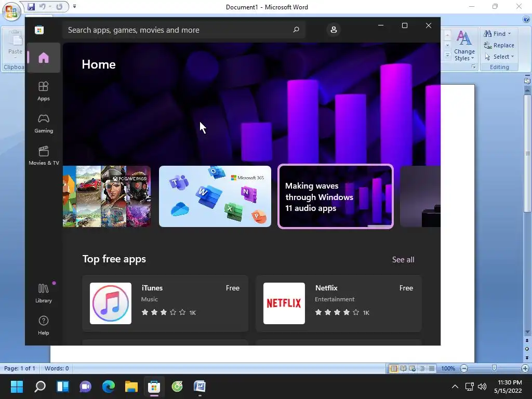Open the Netflix app card
Screen dimensions: 532x399
click(339, 303)
